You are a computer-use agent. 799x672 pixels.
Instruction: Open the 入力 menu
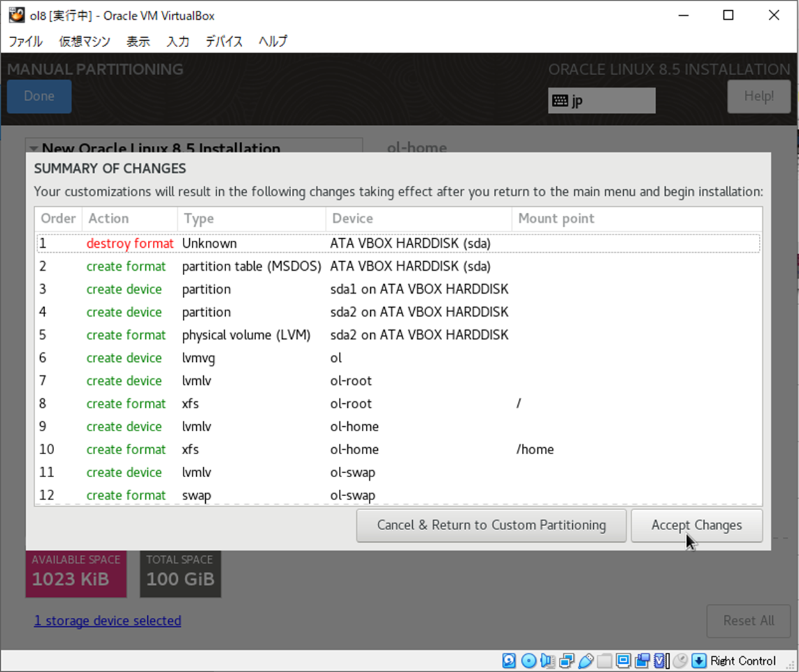(x=178, y=41)
